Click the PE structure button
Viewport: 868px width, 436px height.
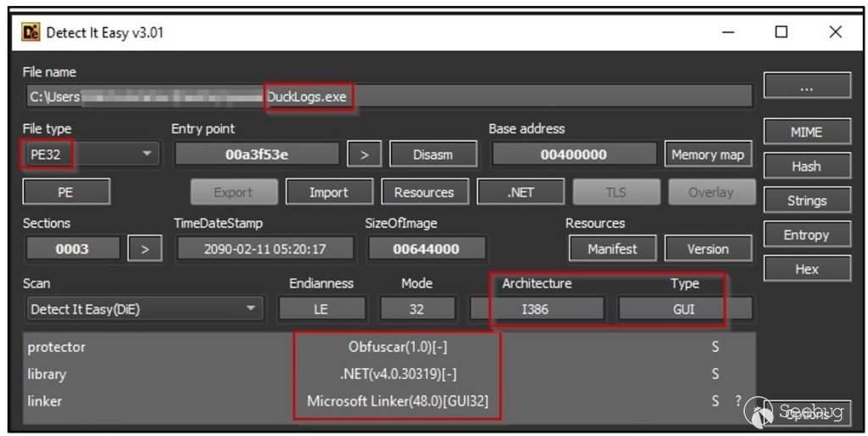pos(66,193)
